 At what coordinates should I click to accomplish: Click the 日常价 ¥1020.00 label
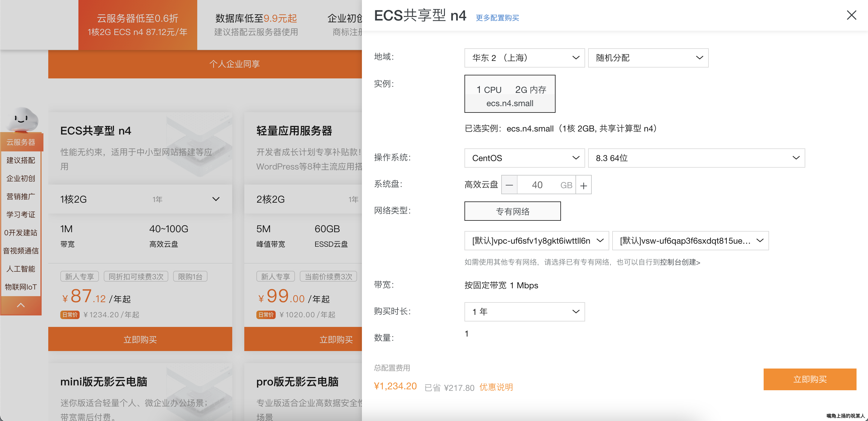pyautogui.click(x=296, y=315)
